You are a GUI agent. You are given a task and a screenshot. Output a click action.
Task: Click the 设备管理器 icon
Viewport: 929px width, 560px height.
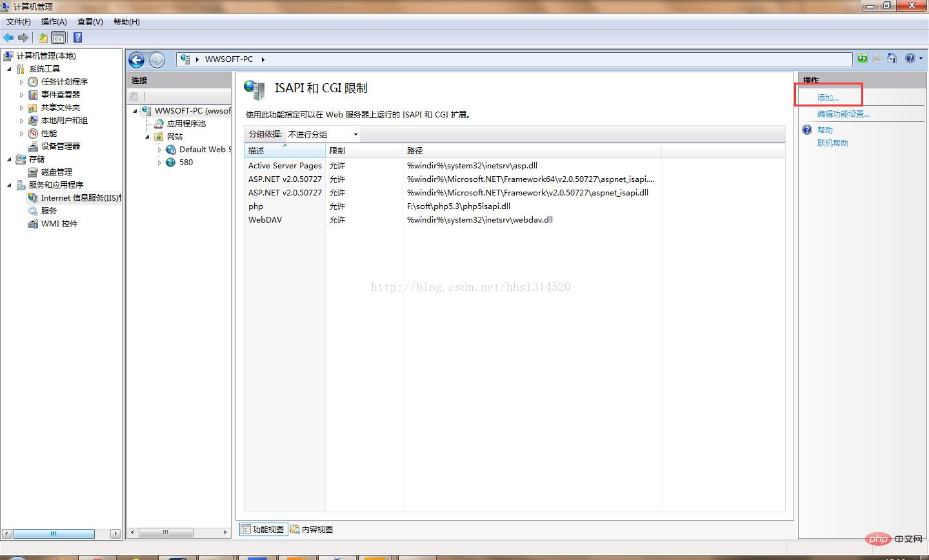click(x=33, y=146)
